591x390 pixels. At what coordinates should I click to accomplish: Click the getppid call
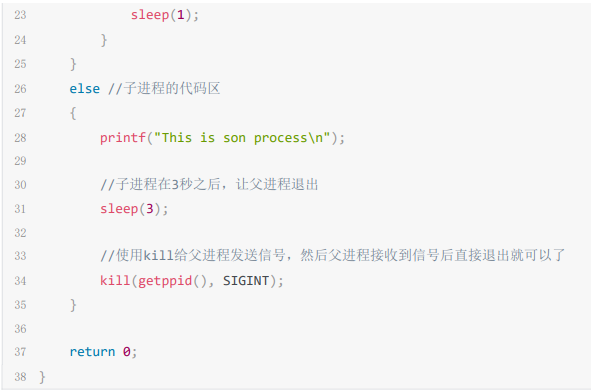coord(173,281)
